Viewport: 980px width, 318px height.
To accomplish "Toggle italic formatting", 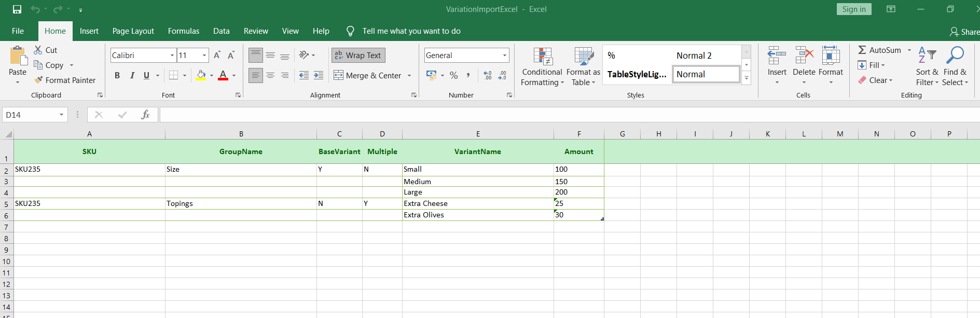I will (x=132, y=76).
